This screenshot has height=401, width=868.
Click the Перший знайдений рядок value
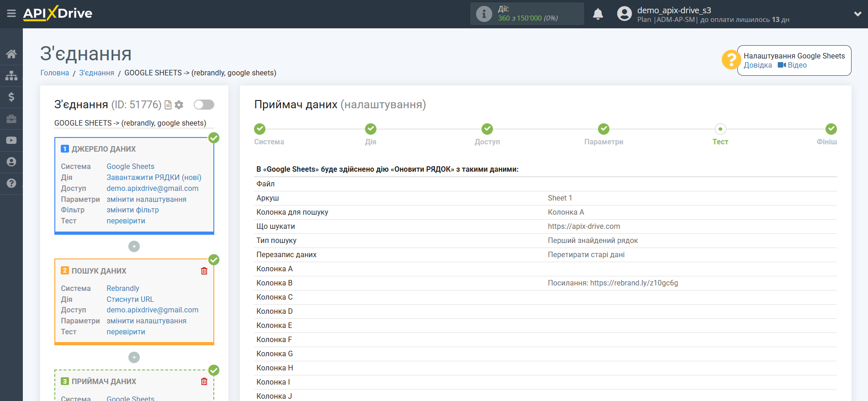(593, 241)
